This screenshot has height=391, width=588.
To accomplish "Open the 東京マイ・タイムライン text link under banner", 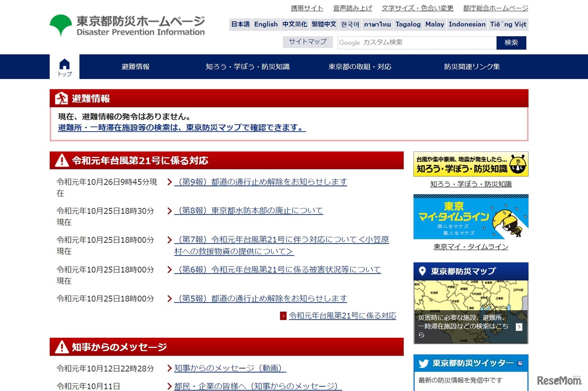I will click(x=471, y=247).
